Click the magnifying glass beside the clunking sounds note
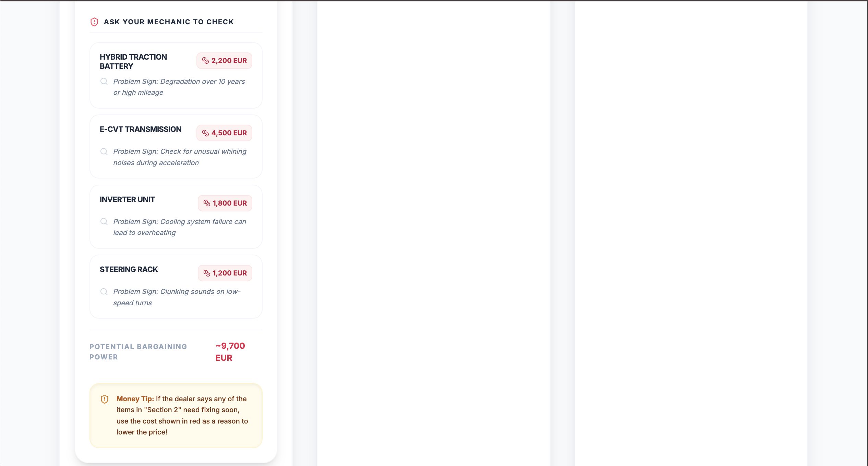Image resolution: width=868 pixels, height=466 pixels. click(104, 292)
